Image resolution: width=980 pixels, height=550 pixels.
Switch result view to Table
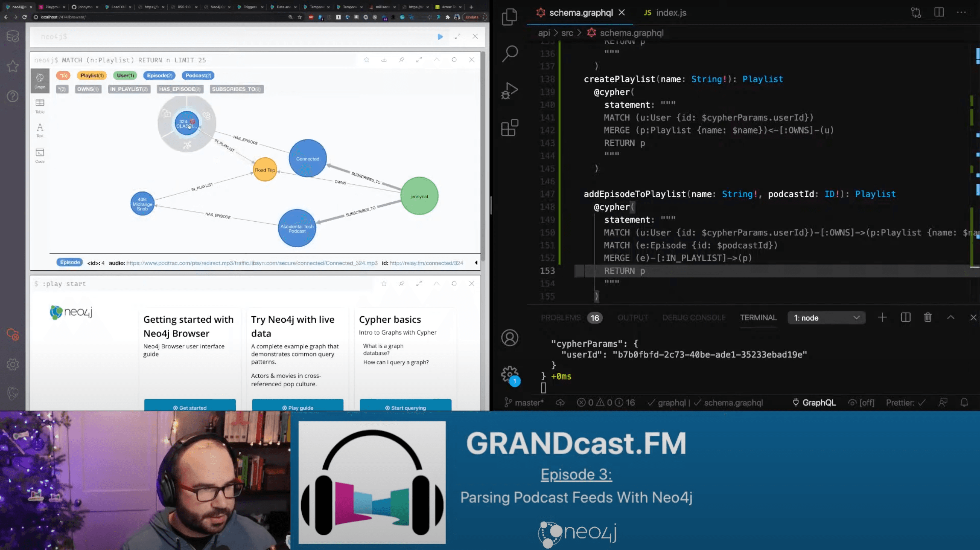40,106
